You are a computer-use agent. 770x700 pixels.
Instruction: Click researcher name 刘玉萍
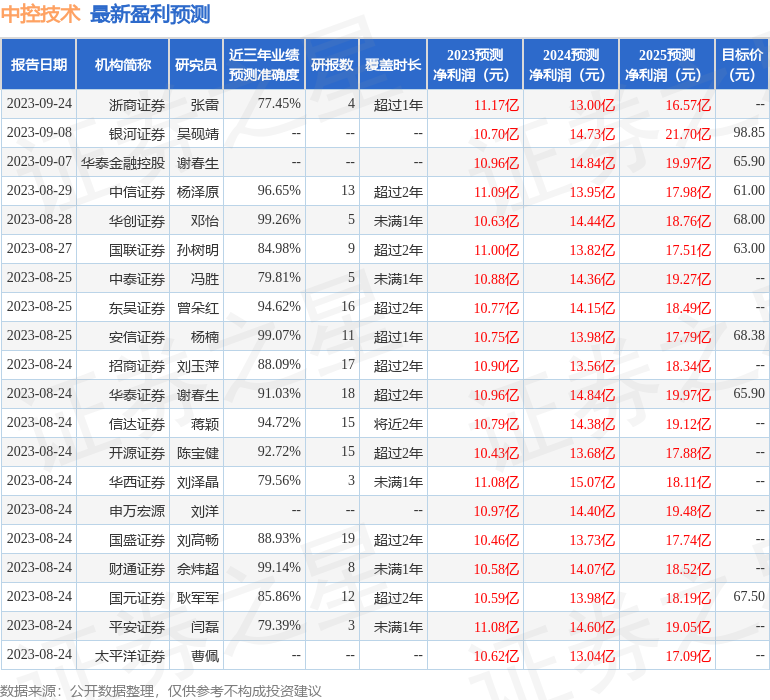point(197,366)
